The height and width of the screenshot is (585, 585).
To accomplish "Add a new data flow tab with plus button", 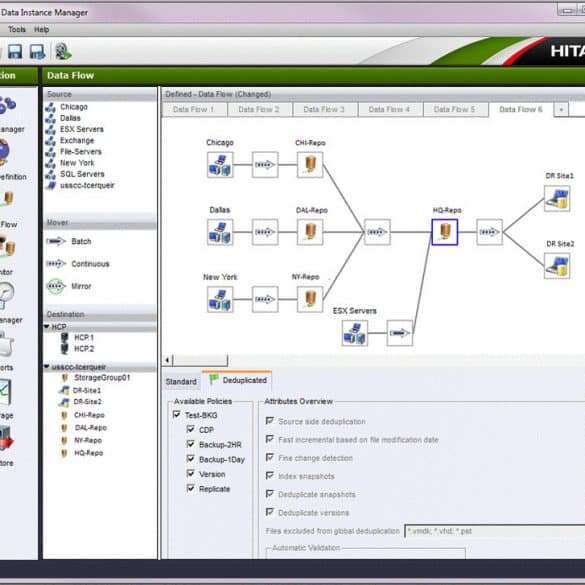I will [561, 110].
